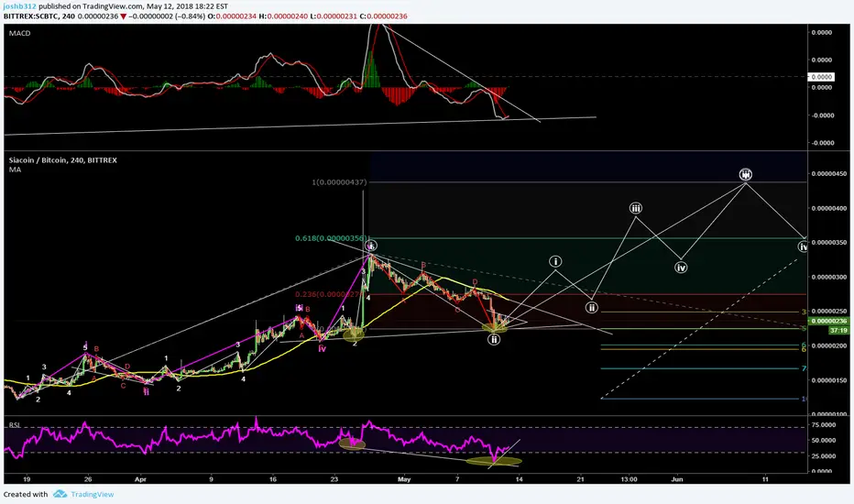Click the 0.00000400 price axis label
The width and height of the screenshot is (854, 504).
coord(829,208)
